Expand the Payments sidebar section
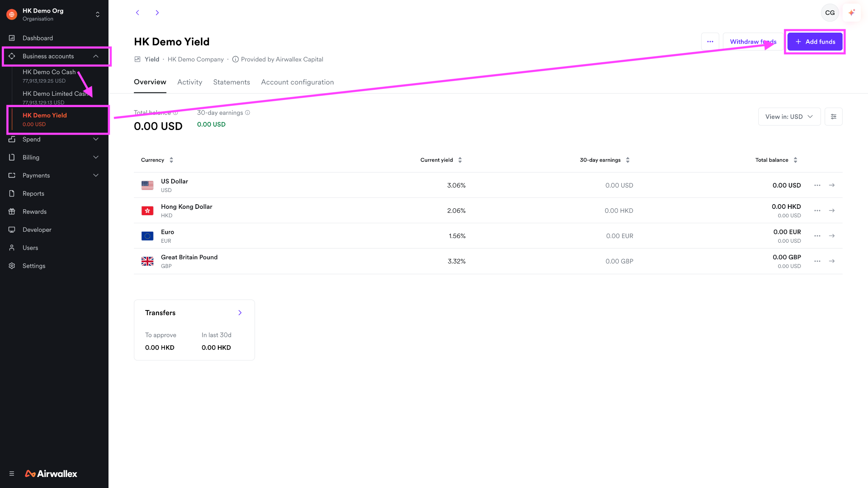Image resolution: width=868 pixels, height=488 pixels. click(x=54, y=175)
